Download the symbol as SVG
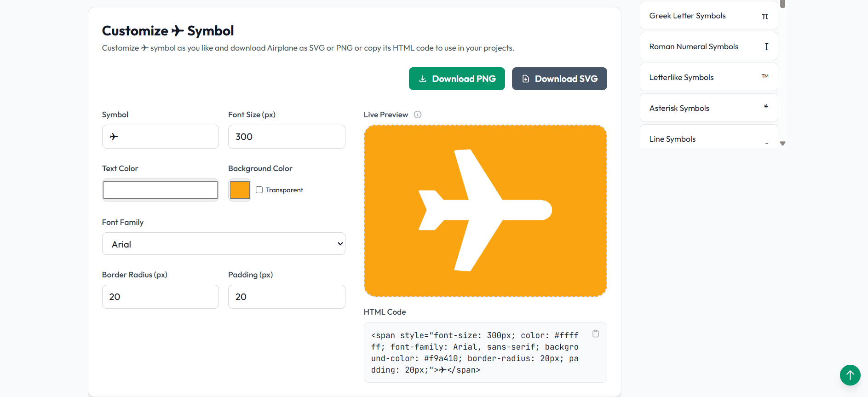The width and height of the screenshot is (868, 397). pos(559,79)
